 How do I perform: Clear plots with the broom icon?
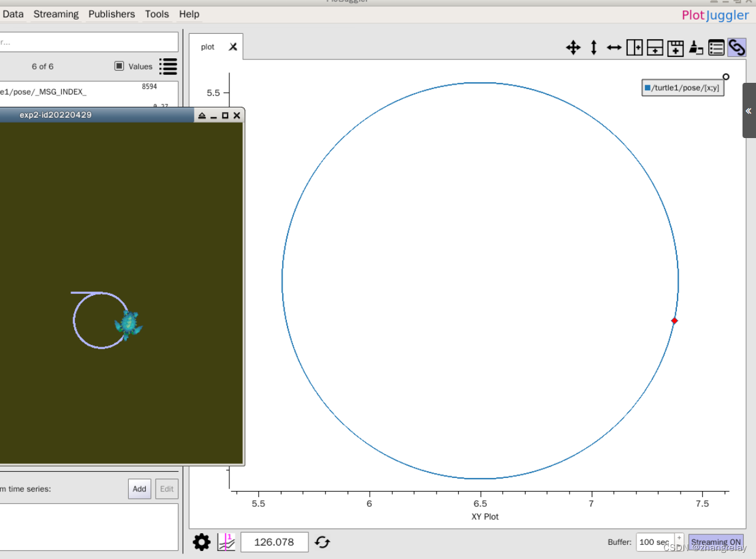[696, 48]
